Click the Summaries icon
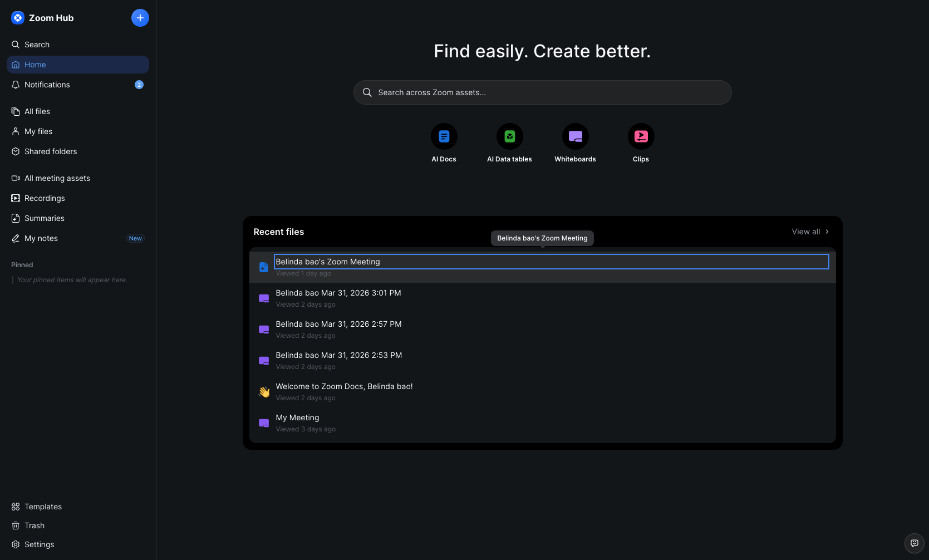929x560 pixels. (16, 218)
